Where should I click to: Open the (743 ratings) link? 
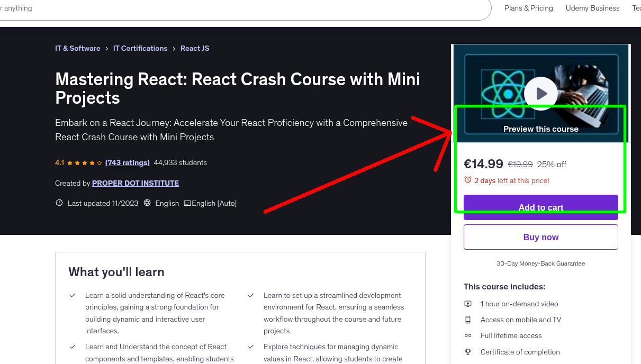click(x=127, y=162)
